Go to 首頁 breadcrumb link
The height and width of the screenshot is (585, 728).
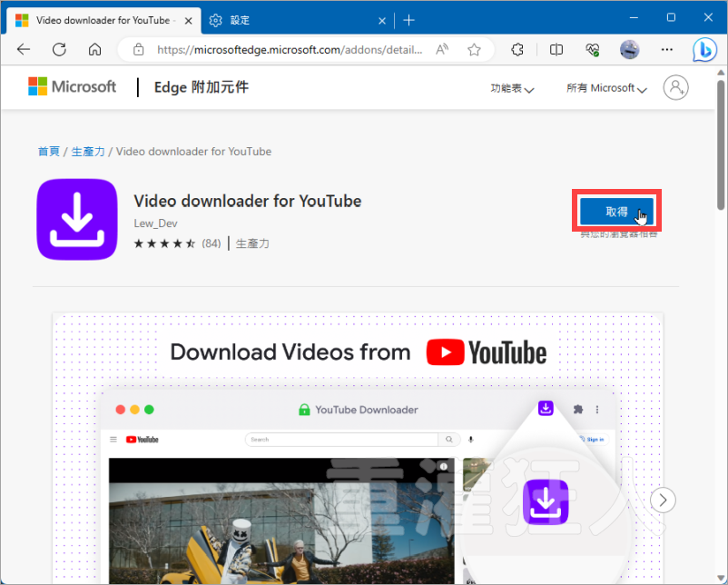point(48,152)
